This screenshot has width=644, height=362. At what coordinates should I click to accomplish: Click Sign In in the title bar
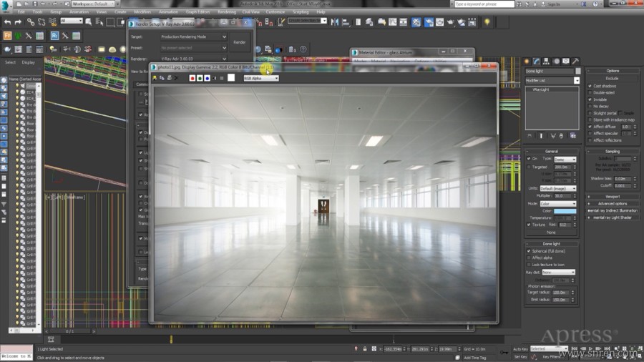point(555,4)
